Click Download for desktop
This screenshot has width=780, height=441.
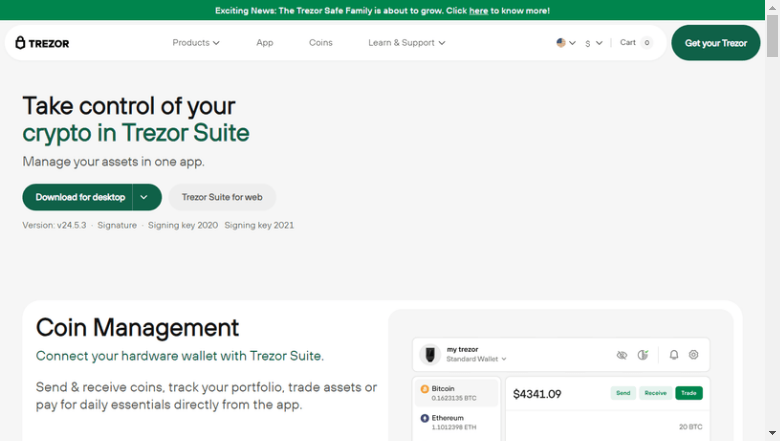pyautogui.click(x=78, y=197)
